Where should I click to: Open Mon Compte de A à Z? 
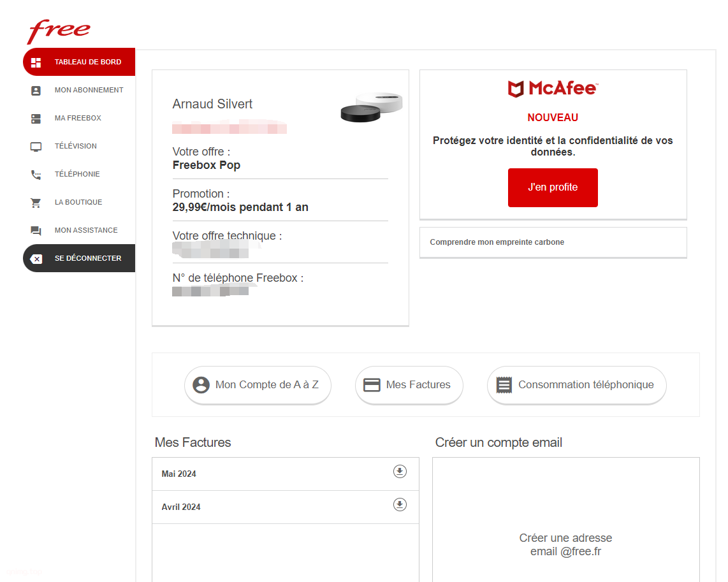pos(258,385)
